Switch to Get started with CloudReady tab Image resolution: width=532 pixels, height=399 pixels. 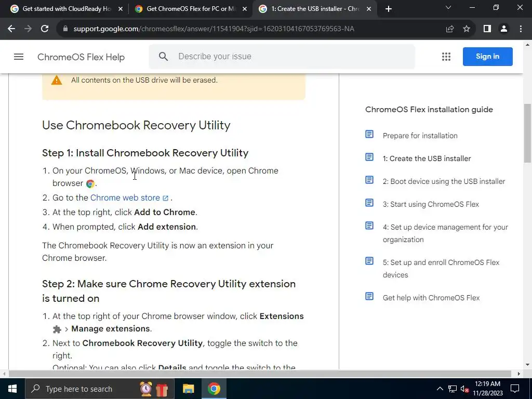pyautogui.click(x=66, y=9)
